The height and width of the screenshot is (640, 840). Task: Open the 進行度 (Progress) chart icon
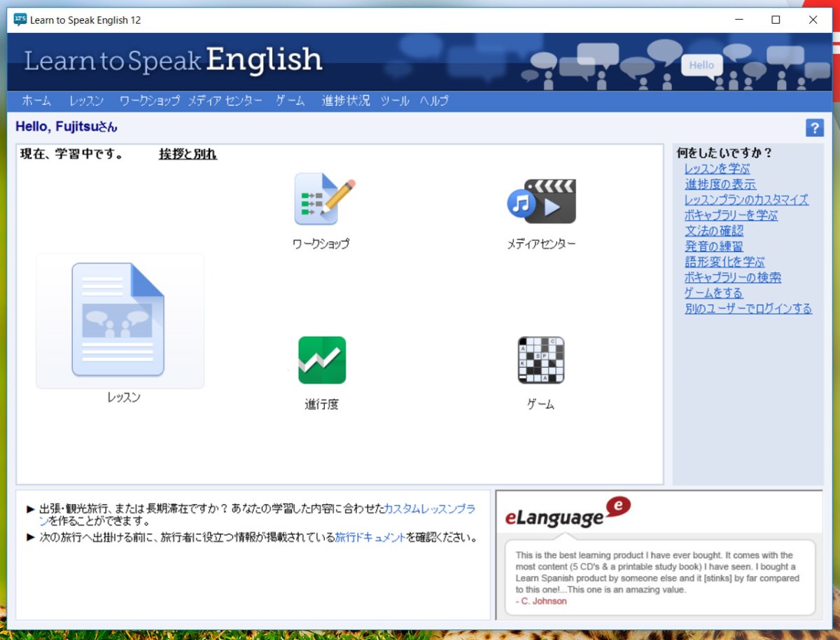(x=321, y=360)
